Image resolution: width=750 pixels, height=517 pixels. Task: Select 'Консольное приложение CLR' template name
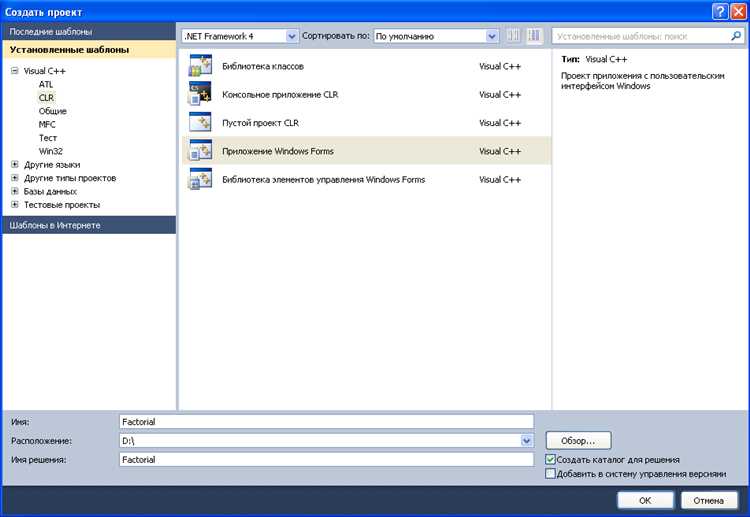pyautogui.click(x=280, y=94)
